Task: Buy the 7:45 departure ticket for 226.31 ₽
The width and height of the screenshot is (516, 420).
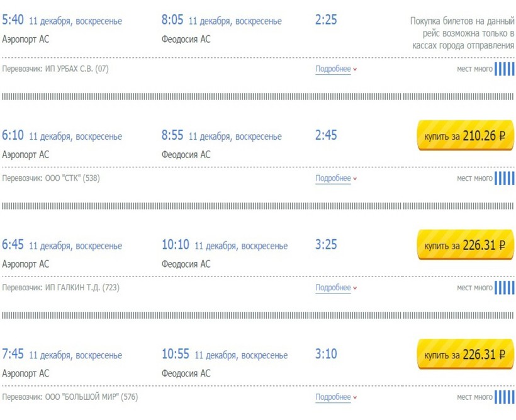Action: (466, 354)
